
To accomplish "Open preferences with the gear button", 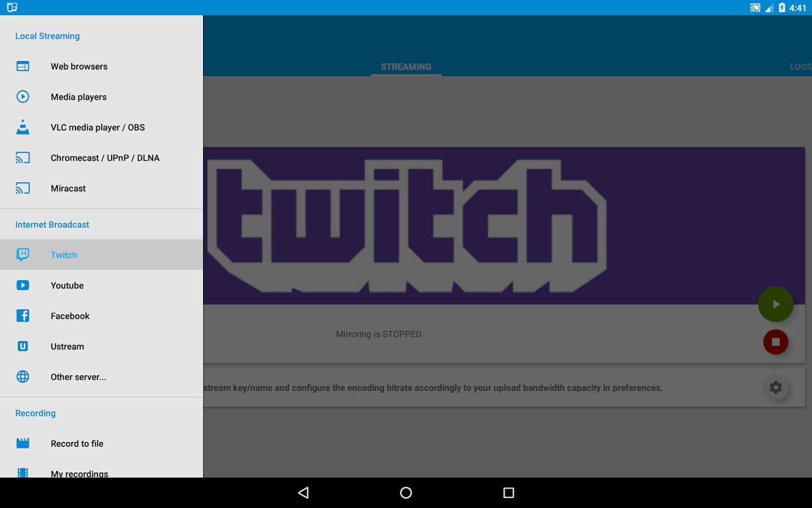I will 775,388.
